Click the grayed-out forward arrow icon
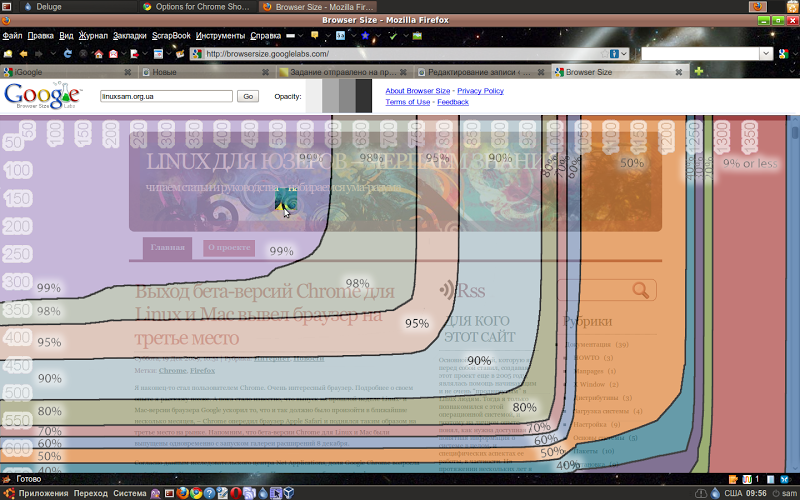 tap(39, 54)
